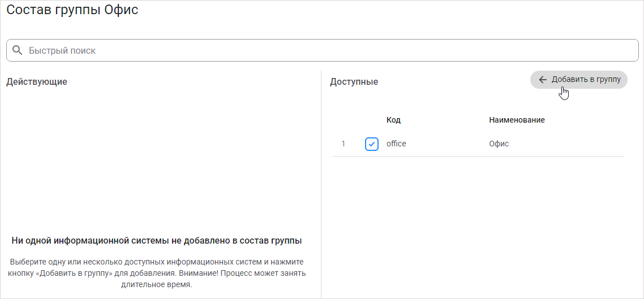The height and width of the screenshot is (299, 644).
Task: Uncheck the office row checkbox
Action: click(372, 144)
